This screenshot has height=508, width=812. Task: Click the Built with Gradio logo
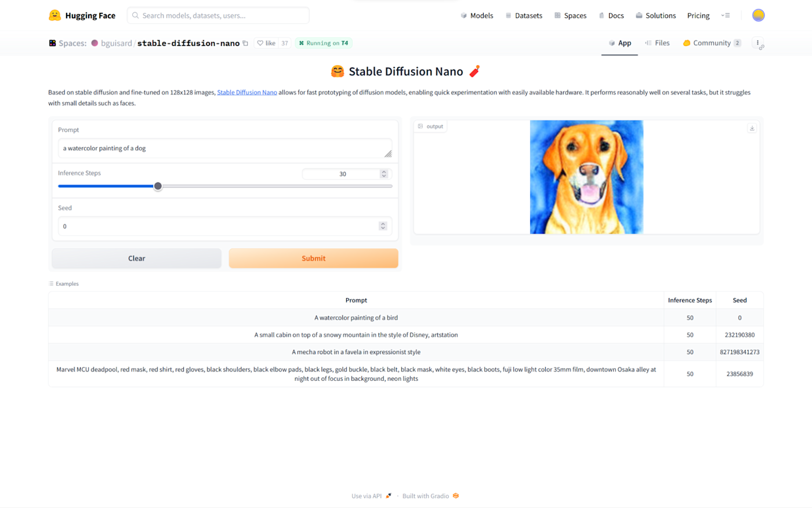[456, 496]
